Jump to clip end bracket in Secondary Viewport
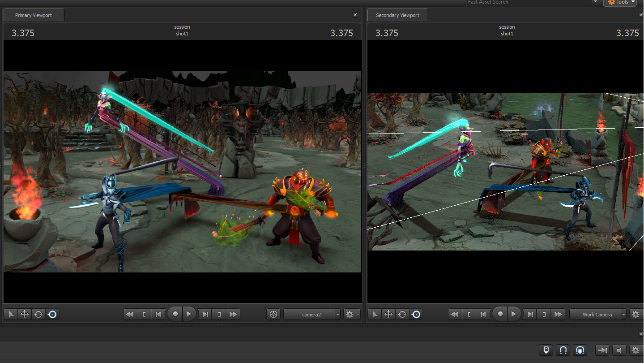Viewport: 644px width, 363px height. pos(544,314)
